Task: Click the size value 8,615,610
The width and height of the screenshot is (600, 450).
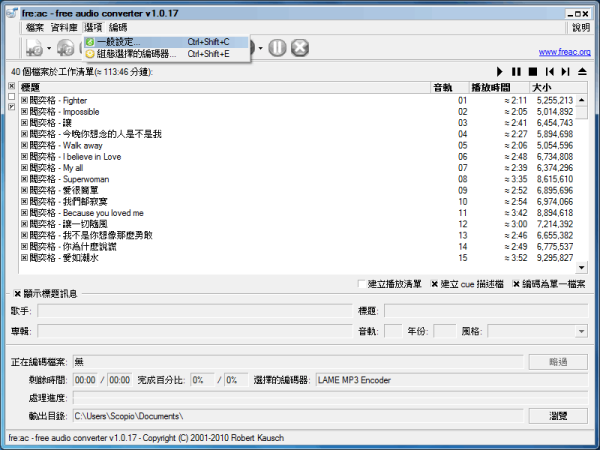Action: coord(554,179)
